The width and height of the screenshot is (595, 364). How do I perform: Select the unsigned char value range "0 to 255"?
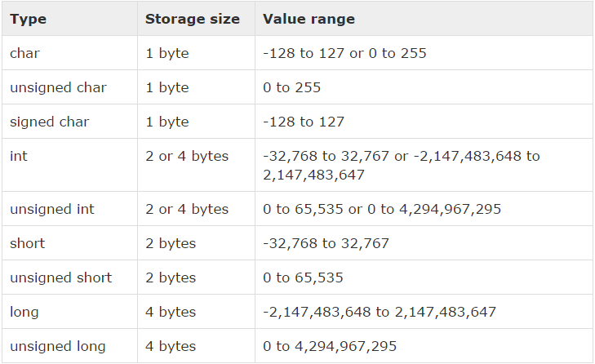coord(292,87)
